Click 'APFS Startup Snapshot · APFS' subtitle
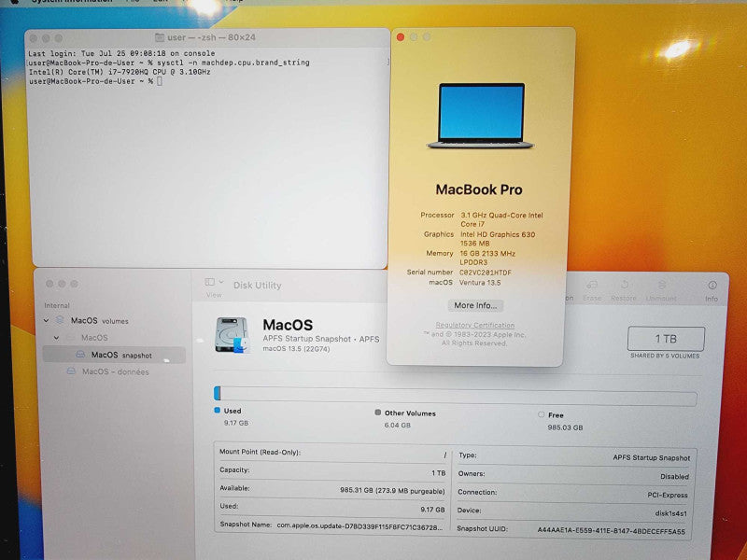The height and width of the screenshot is (560, 747). point(321,339)
